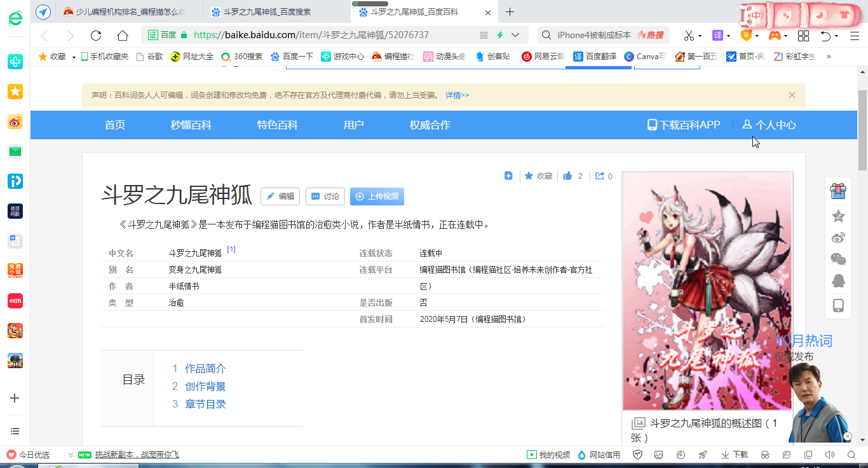Open 下载 manager in status bar
Viewport: 868px width, 468px height.
coord(735,455)
